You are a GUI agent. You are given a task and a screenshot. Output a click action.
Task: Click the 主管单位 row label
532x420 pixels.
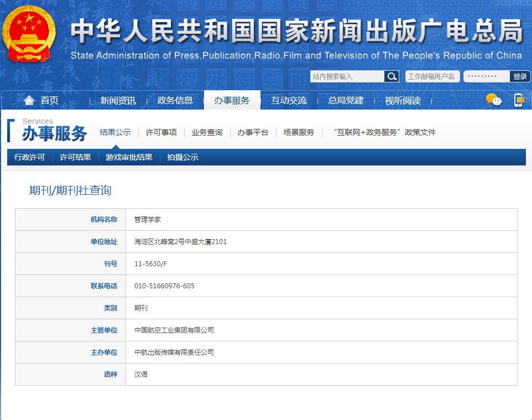104,330
